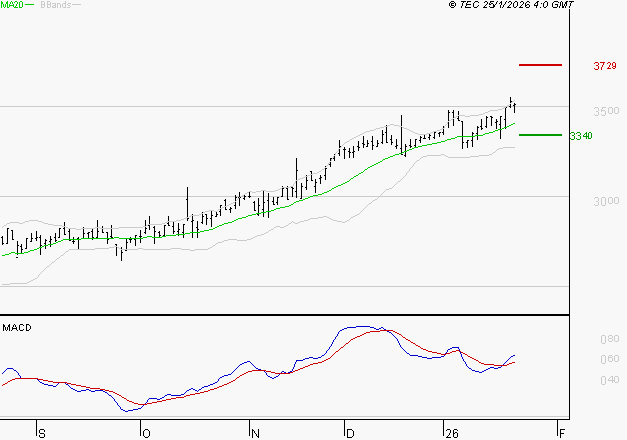Click the red resistance line marker
The image size is (627, 440).
tap(541, 65)
